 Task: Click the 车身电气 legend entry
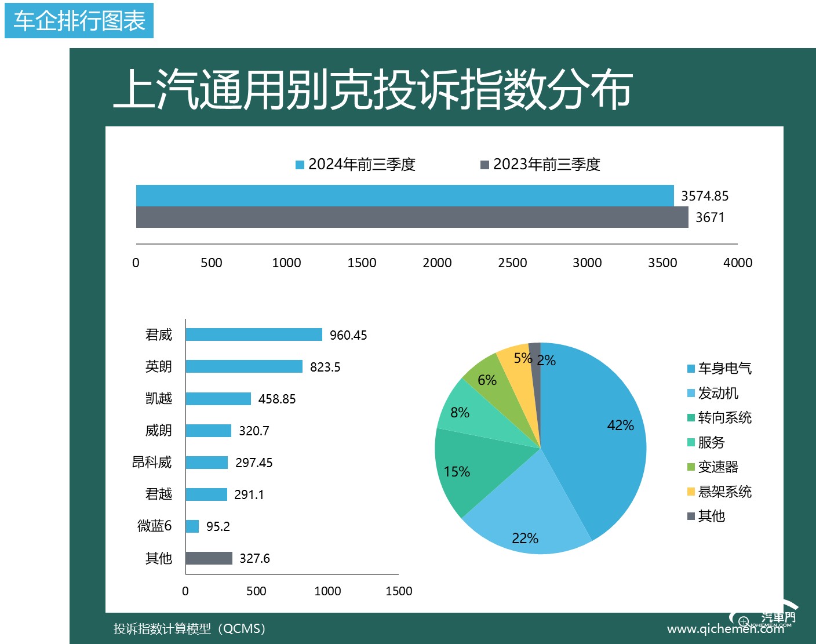[719, 368]
